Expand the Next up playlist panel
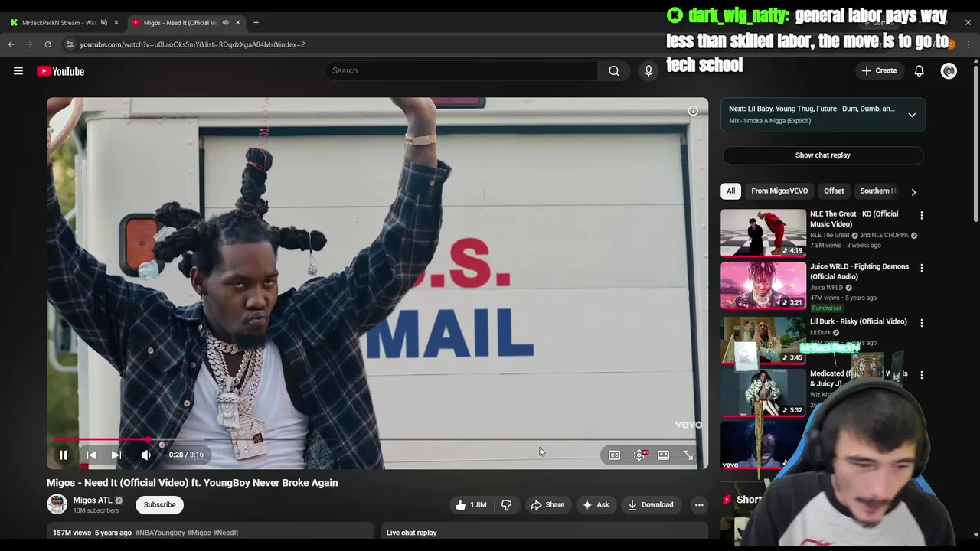The height and width of the screenshot is (551, 980). coord(912,115)
